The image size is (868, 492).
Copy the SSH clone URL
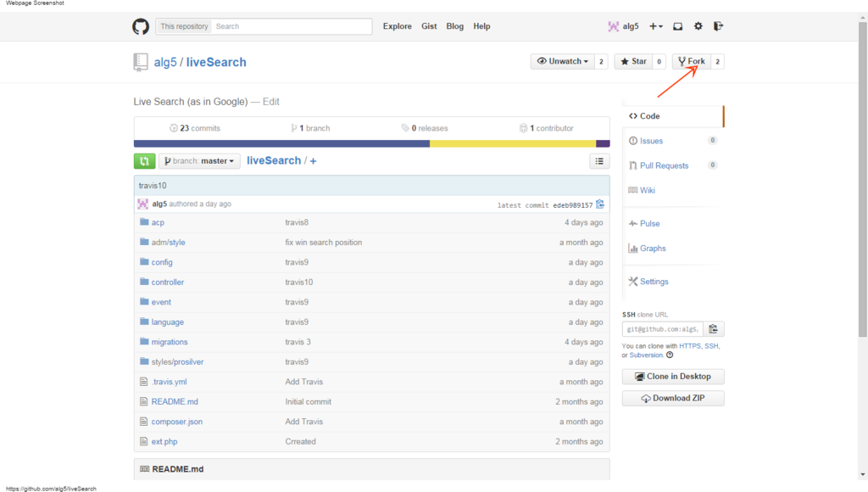(x=713, y=329)
